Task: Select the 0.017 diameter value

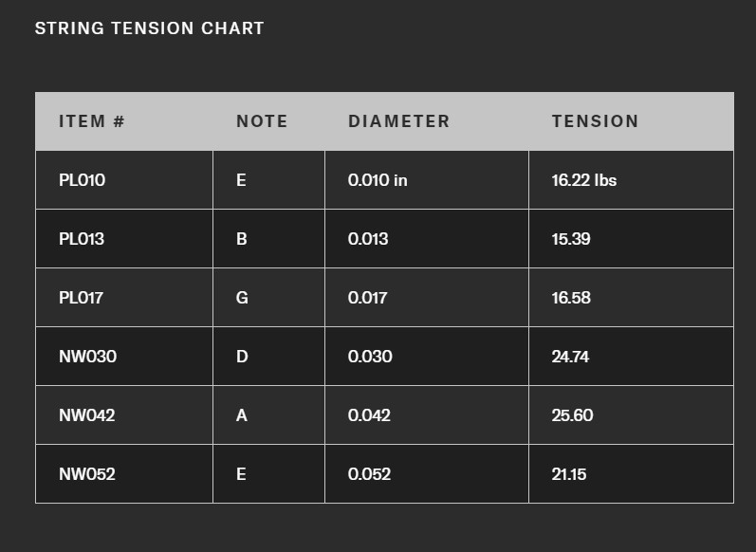Action: coord(368,298)
